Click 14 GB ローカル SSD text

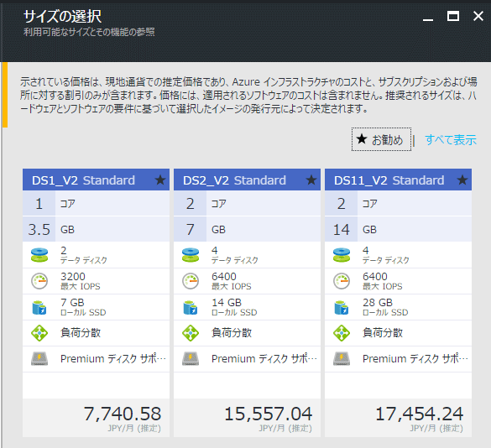point(234,307)
